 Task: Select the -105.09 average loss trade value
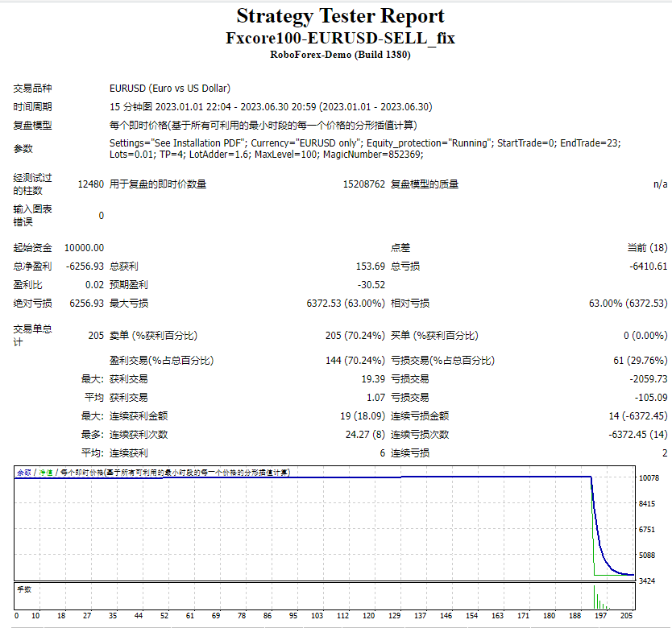[x=651, y=398]
